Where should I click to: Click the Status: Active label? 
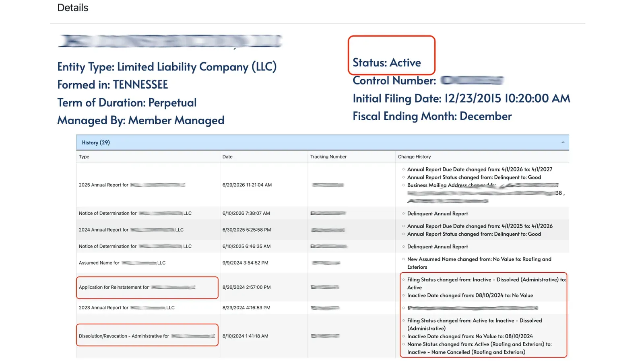click(x=387, y=63)
